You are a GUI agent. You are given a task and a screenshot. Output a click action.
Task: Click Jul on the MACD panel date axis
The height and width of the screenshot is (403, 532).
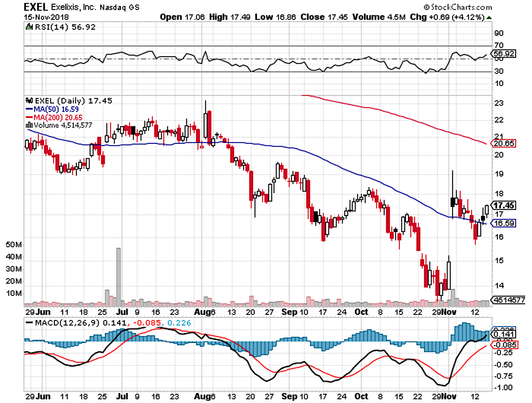pyautogui.click(x=122, y=396)
